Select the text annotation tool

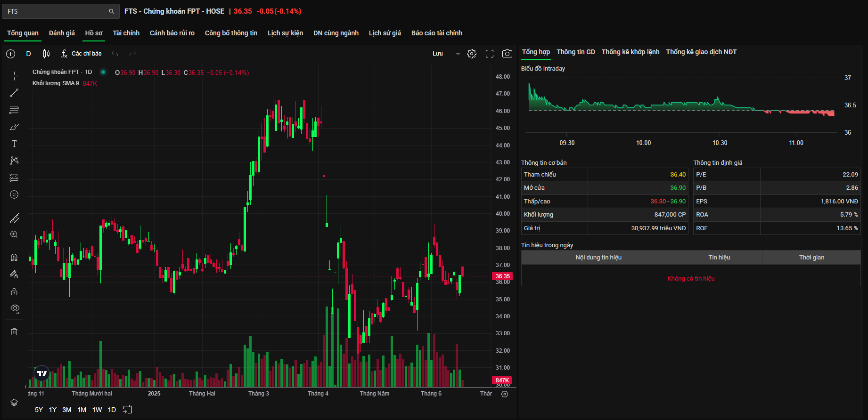[14, 144]
